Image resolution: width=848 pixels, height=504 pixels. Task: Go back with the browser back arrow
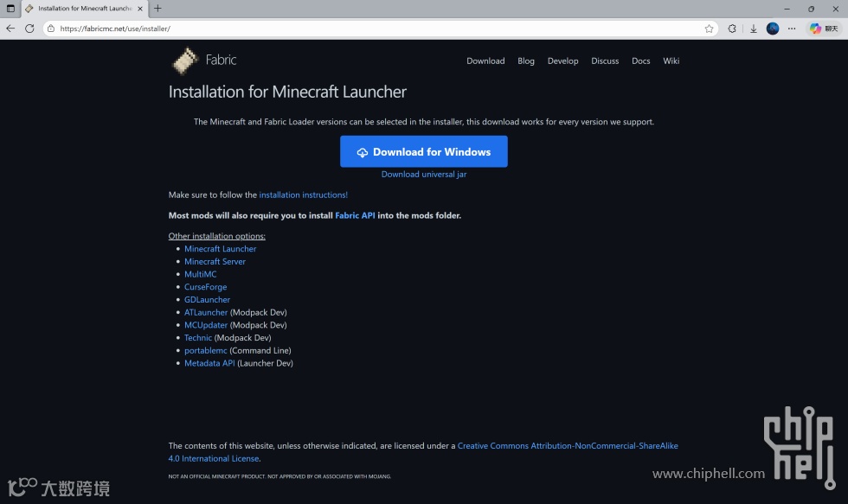(10, 29)
